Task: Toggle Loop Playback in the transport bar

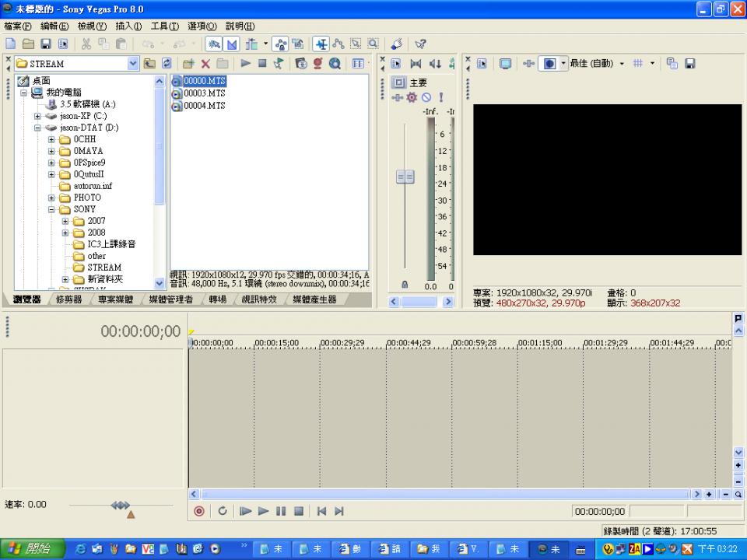Action: [223, 511]
